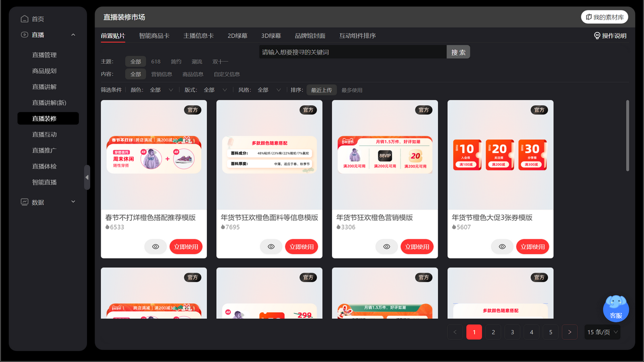Click the next page arrow in pagination
Screen dimensions: 644x362
click(569, 332)
